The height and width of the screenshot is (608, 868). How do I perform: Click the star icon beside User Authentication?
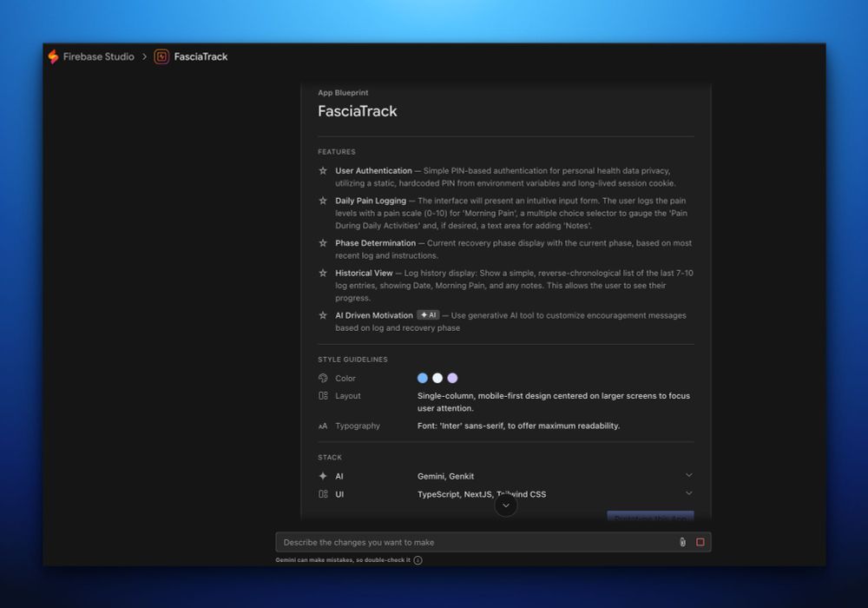point(323,170)
